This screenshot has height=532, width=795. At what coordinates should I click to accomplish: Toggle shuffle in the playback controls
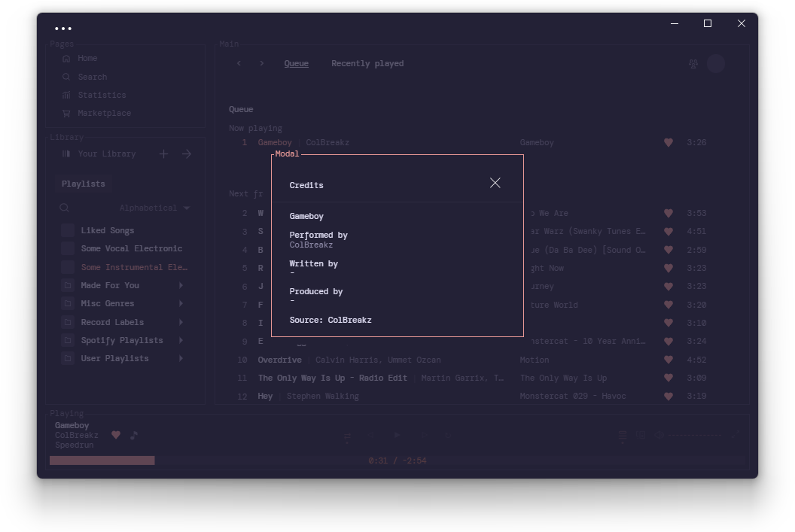coord(347,436)
